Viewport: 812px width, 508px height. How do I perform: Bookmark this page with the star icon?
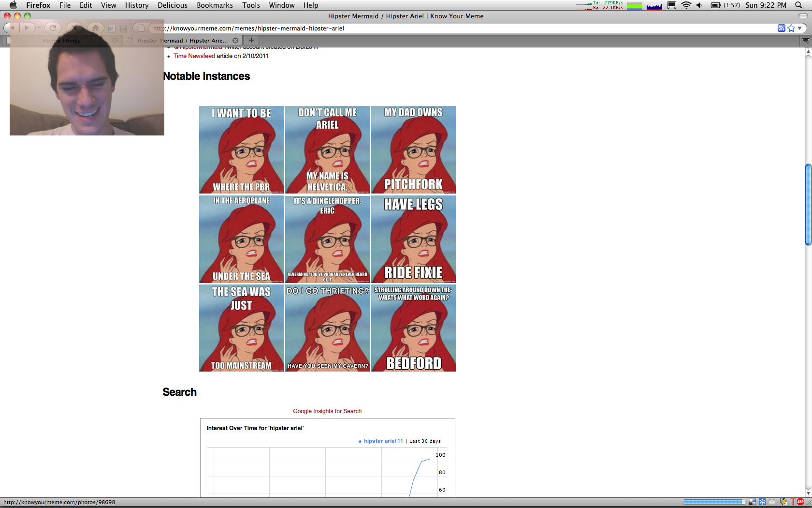[791, 28]
